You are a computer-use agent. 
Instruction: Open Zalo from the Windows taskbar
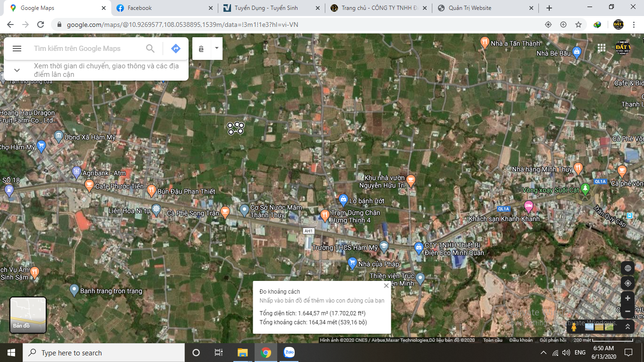pyautogui.click(x=289, y=353)
